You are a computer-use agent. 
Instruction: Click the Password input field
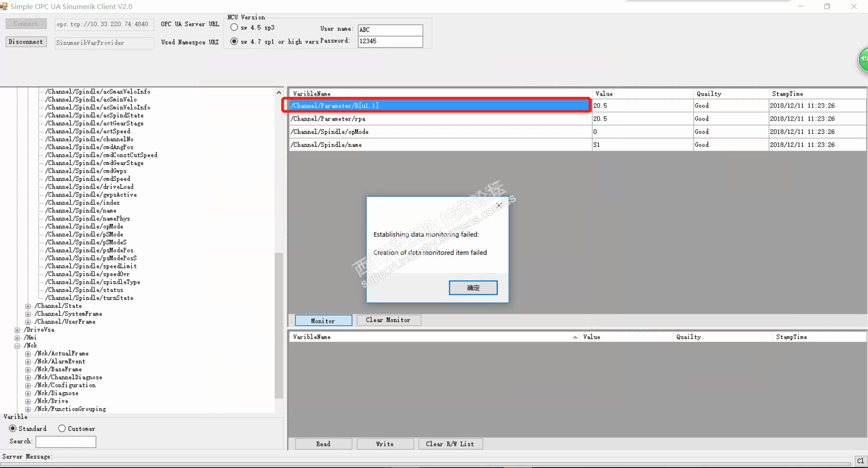[390, 41]
